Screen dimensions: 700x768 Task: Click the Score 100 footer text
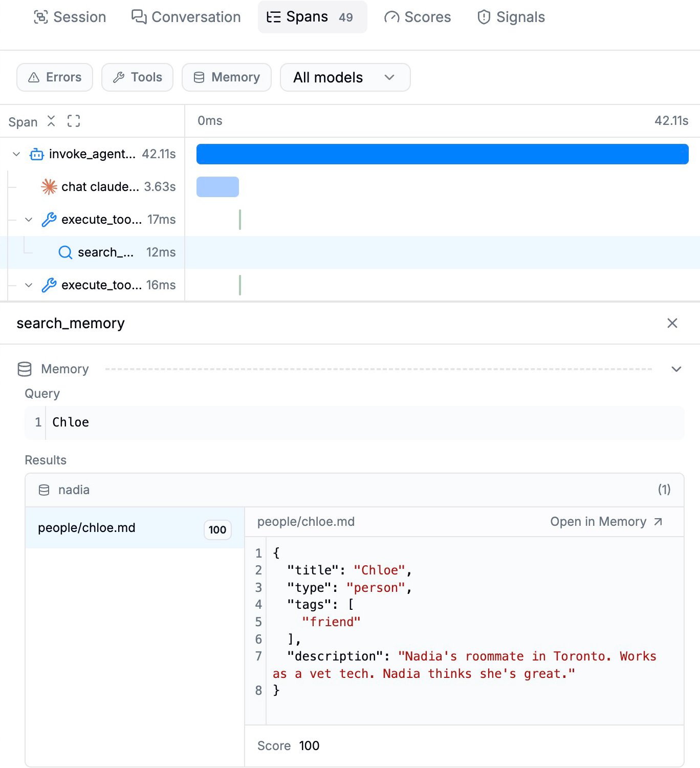coord(288,746)
